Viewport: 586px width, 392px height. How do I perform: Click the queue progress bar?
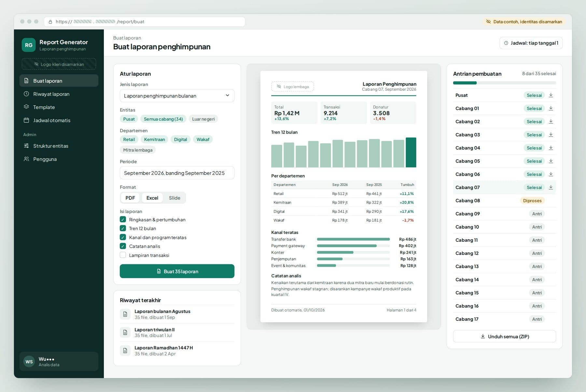pos(504,83)
